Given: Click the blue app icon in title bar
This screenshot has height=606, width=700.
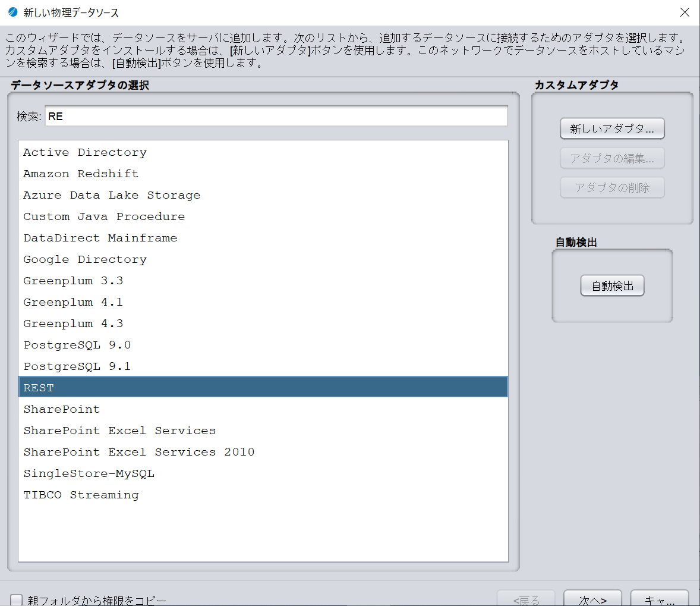Looking at the screenshot, I should click(x=13, y=12).
